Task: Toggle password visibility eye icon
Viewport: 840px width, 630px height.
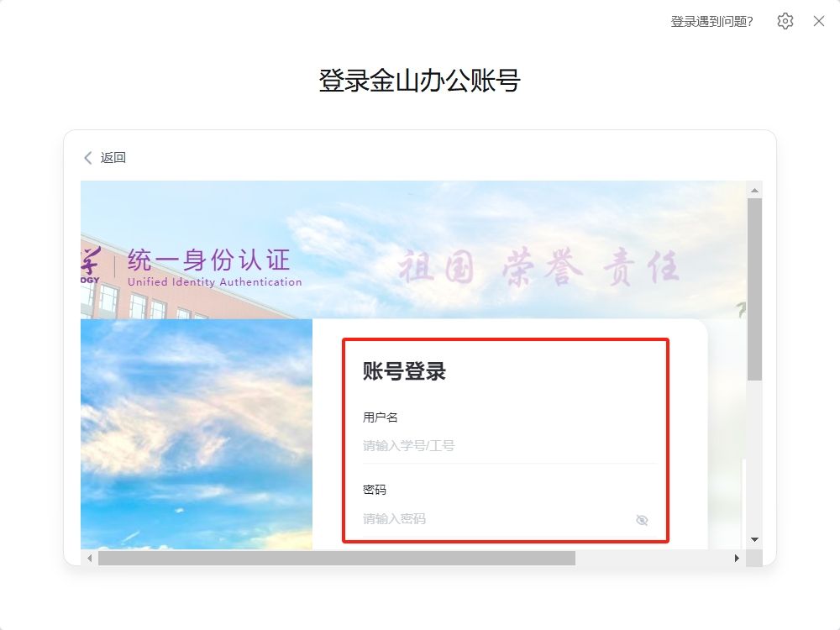Action: click(642, 520)
